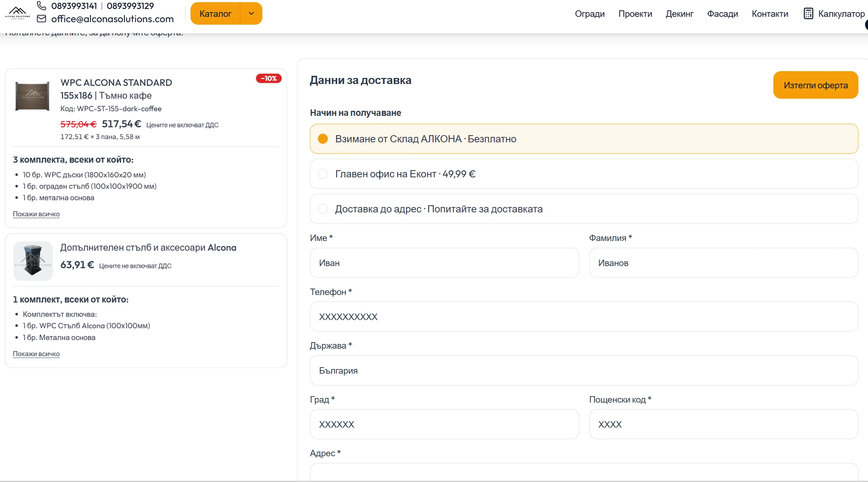Click the Допълнителен стълб product thumbnail
Viewport: 868px width, 482px height.
coord(33,261)
